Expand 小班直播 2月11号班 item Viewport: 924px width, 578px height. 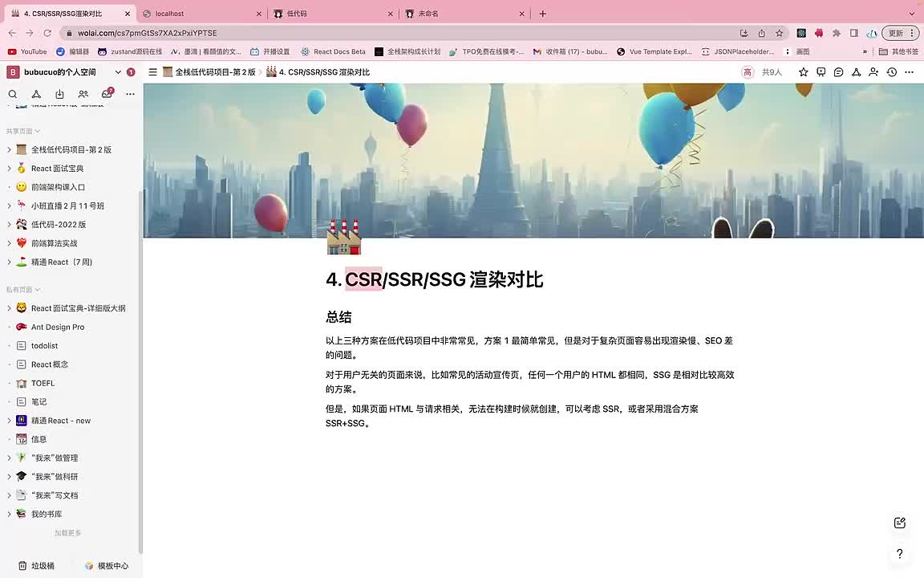coord(9,206)
